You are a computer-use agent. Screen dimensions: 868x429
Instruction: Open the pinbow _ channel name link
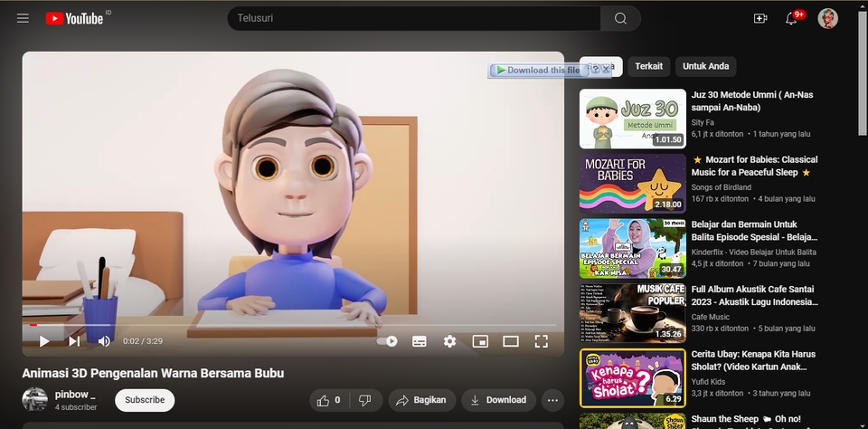75,395
